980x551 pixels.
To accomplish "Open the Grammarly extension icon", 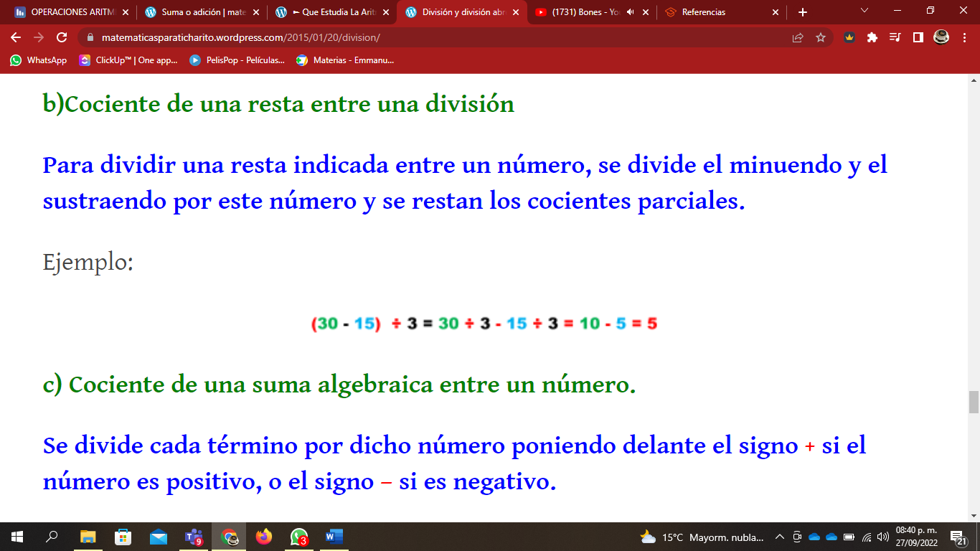I will click(x=849, y=37).
